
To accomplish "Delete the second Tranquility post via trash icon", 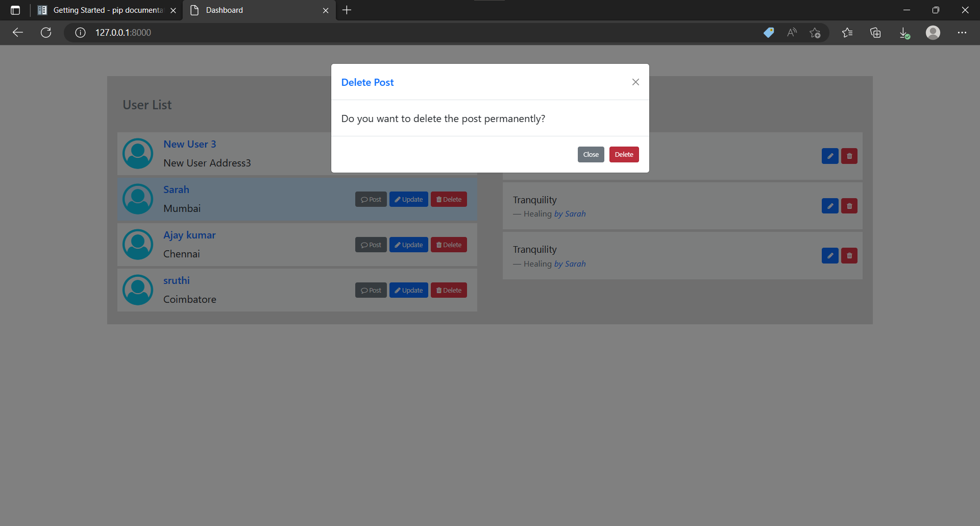I will (849, 255).
